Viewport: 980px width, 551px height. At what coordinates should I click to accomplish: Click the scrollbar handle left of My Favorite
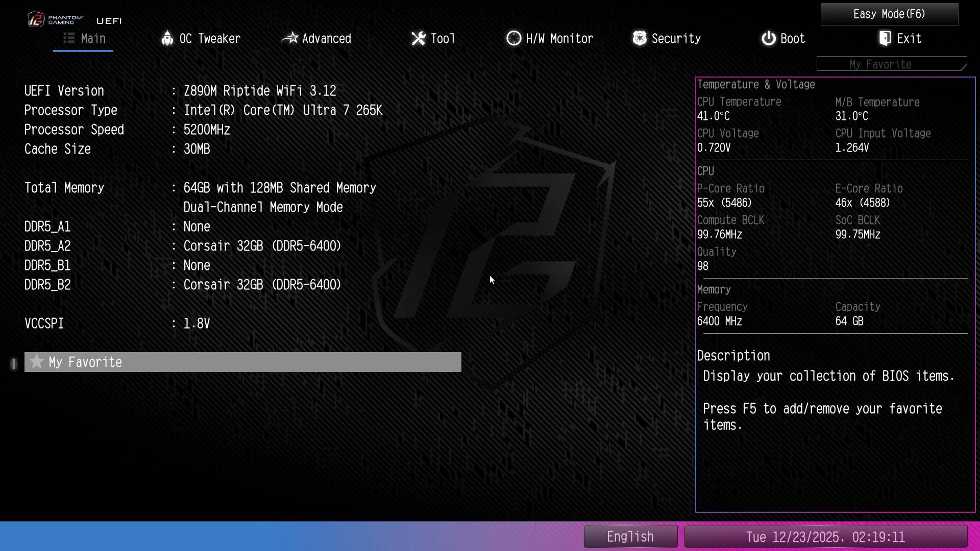(14, 364)
